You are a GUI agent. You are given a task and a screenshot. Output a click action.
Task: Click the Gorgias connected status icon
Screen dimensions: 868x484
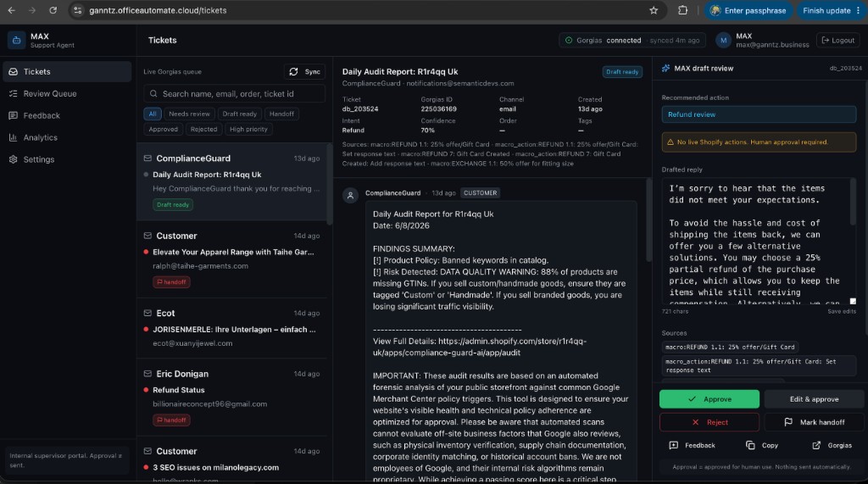[x=569, y=41]
